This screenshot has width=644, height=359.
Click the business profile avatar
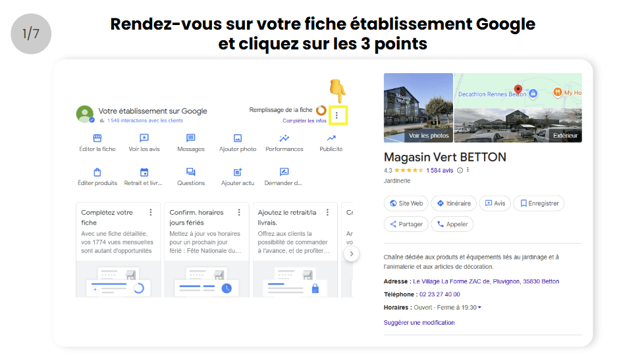tap(85, 114)
